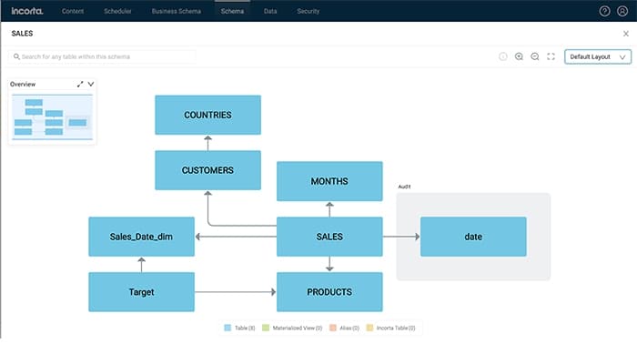Collapse the Overview panel chevron
Image resolution: width=637 pixels, height=364 pixels.
click(91, 84)
